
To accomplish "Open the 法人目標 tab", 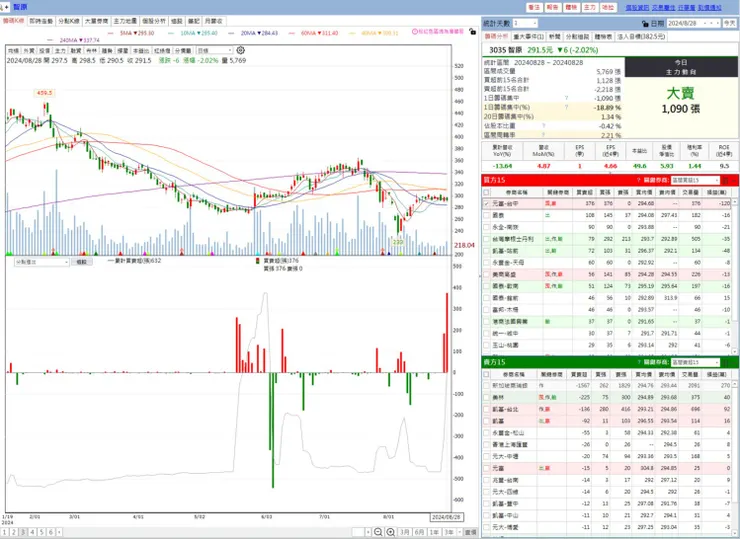I will click(641, 36).
